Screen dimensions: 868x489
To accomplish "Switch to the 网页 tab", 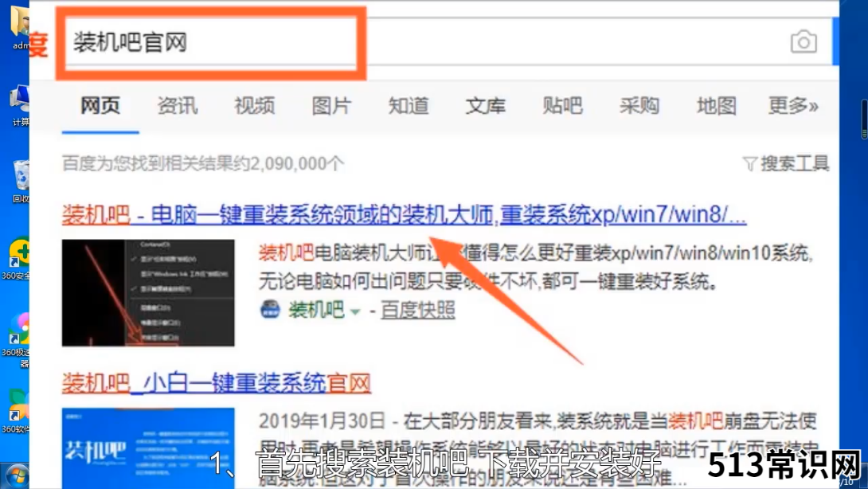I will (100, 105).
